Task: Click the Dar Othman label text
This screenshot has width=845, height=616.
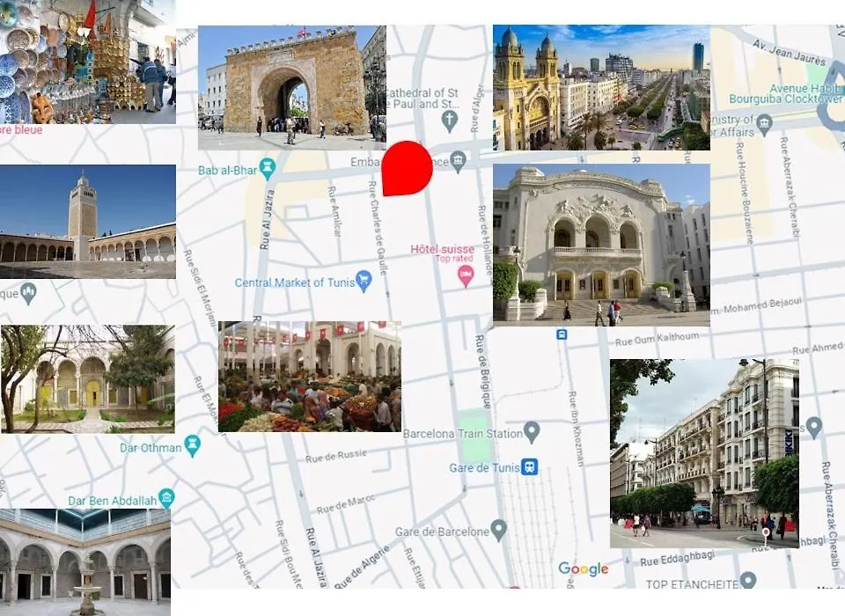Action: click(x=151, y=448)
